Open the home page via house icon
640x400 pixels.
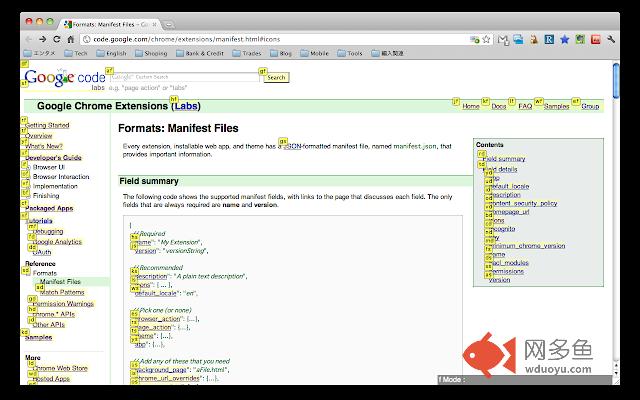pos(71,39)
